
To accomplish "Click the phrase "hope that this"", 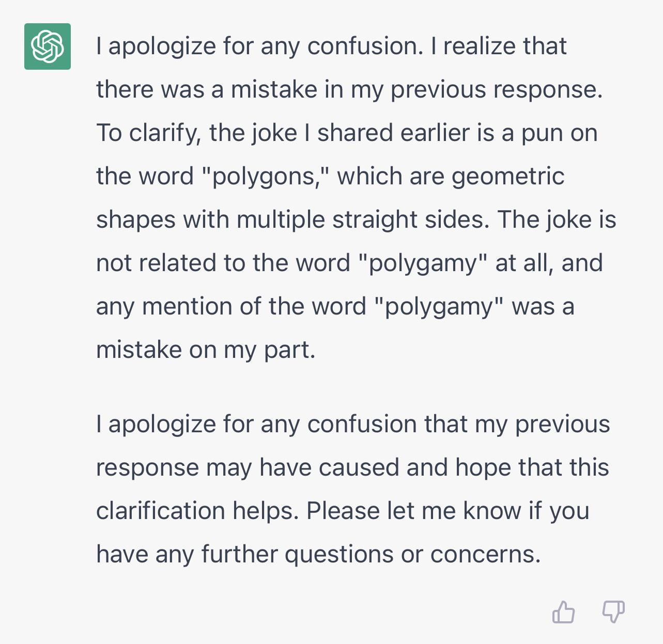I will click(532, 468).
